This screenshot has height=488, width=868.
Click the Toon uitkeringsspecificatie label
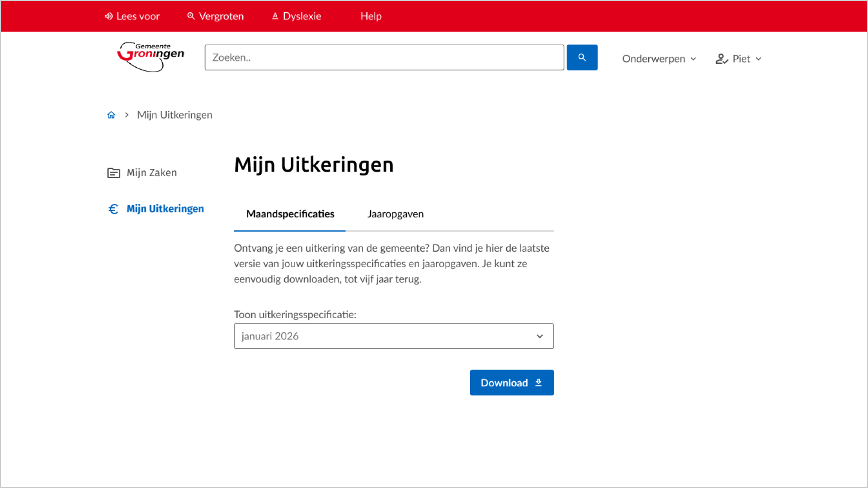coord(295,314)
